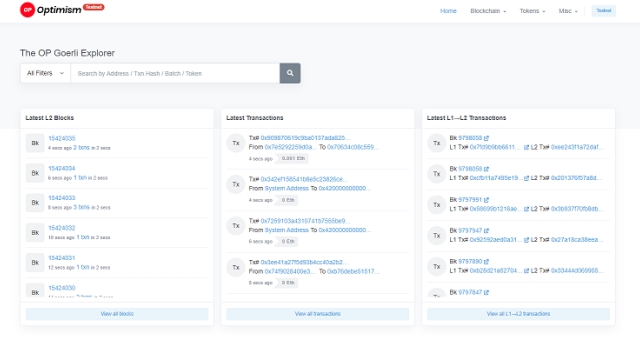Expand the Blockchain menu

488,11
